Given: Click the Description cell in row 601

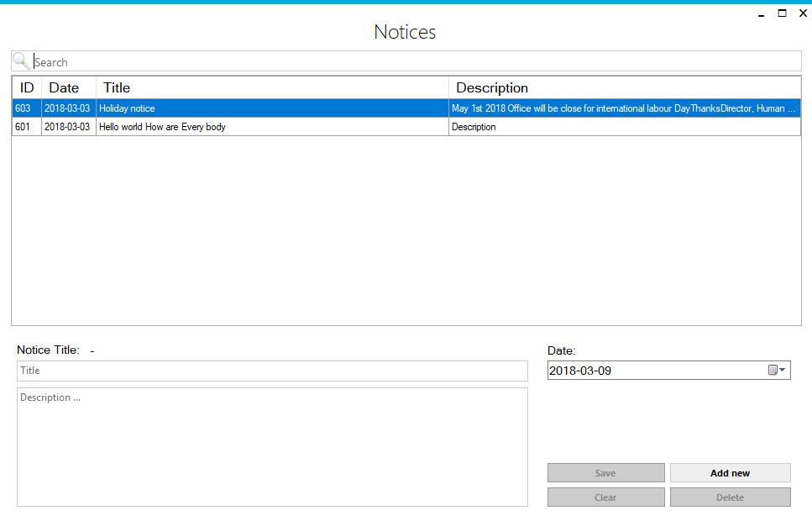Looking at the screenshot, I should [x=625, y=127].
